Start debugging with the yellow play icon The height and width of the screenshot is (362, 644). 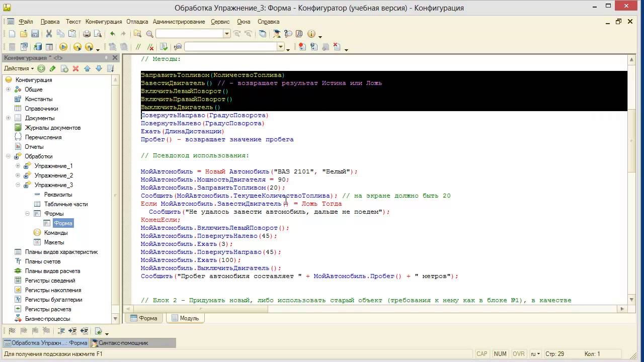63,47
